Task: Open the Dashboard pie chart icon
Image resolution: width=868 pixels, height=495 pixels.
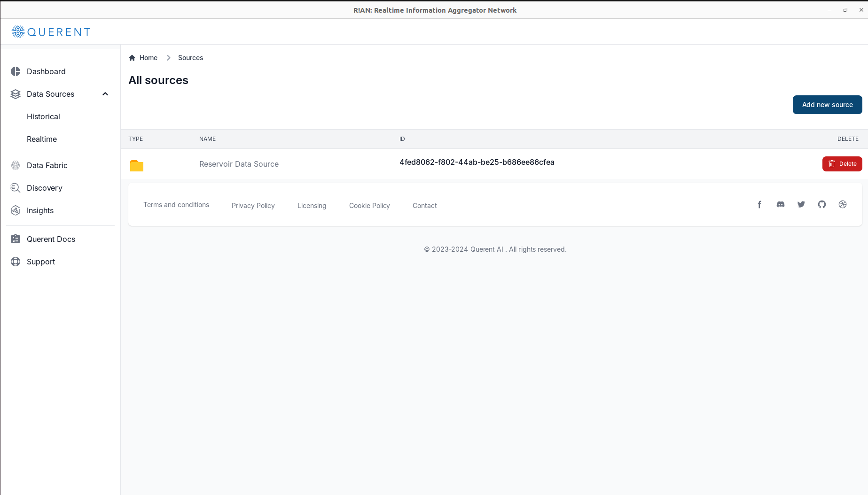Action: coord(16,71)
